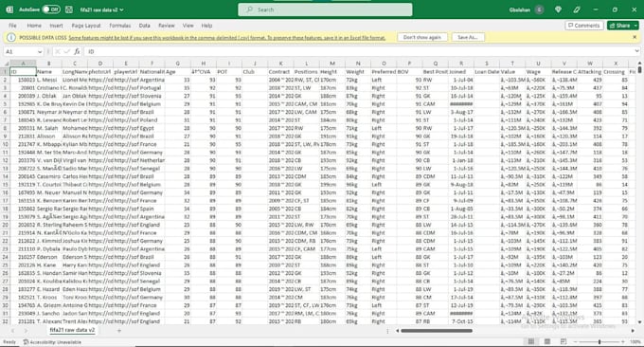Select column A header
This screenshot has height=347, width=644.
[23, 64]
